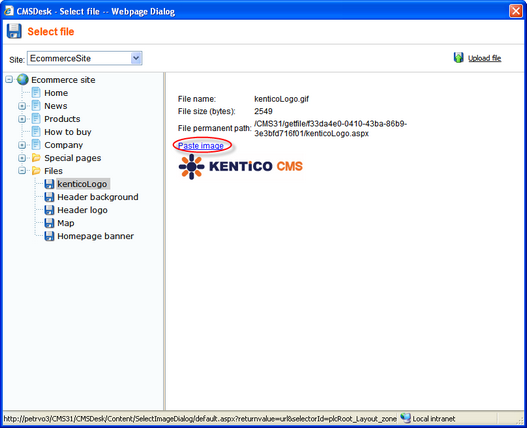Click the Files folder icon
527x428 pixels.
(36, 171)
